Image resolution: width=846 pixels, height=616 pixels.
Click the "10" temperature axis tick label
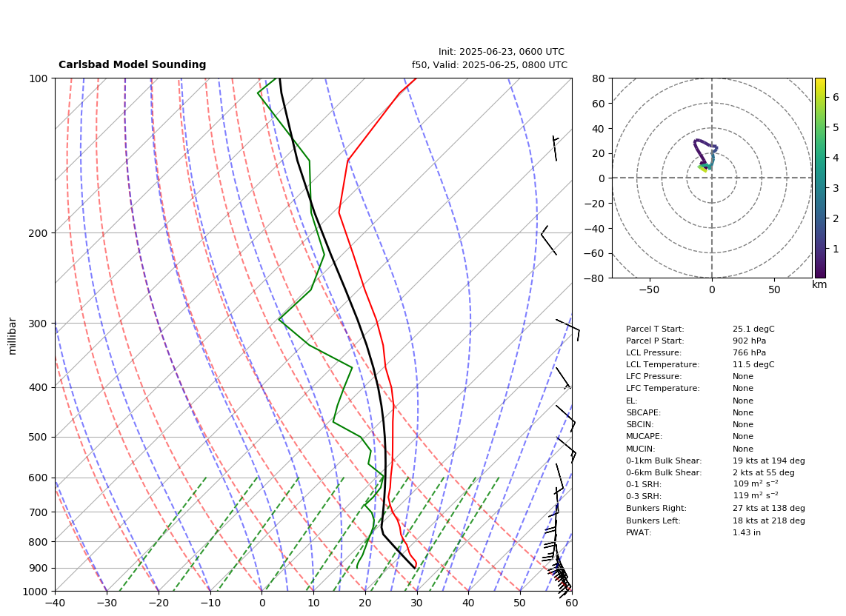313,603
